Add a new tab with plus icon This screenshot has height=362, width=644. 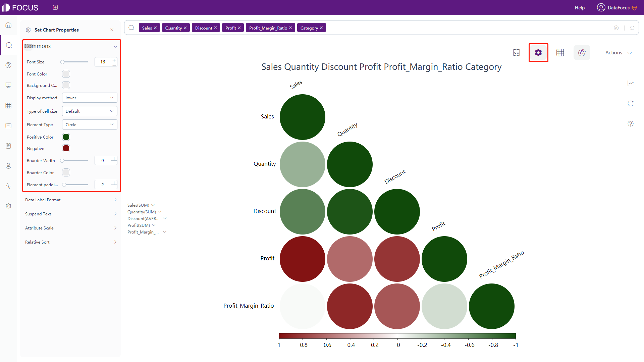[55, 7]
